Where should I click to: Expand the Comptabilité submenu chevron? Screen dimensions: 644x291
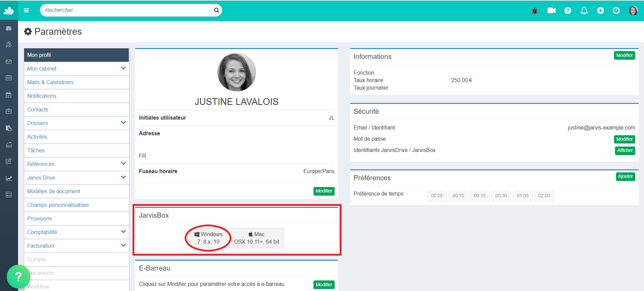123,232
